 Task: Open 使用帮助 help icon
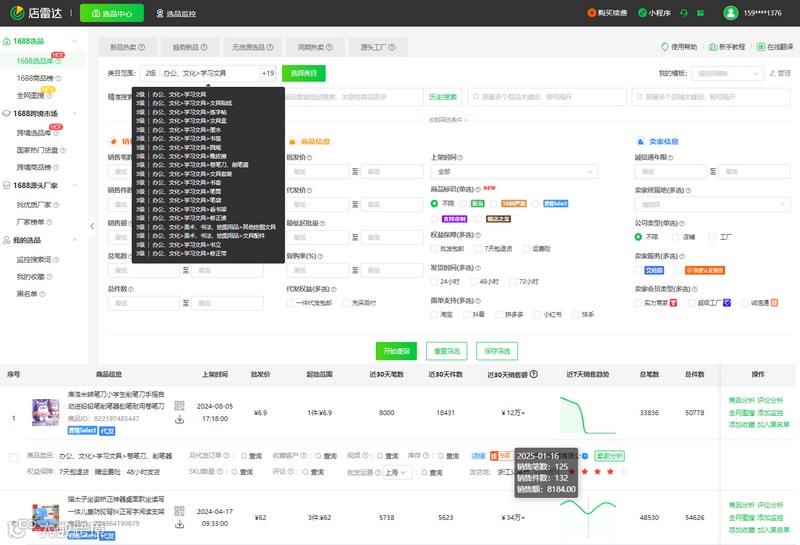click(664, 47)
